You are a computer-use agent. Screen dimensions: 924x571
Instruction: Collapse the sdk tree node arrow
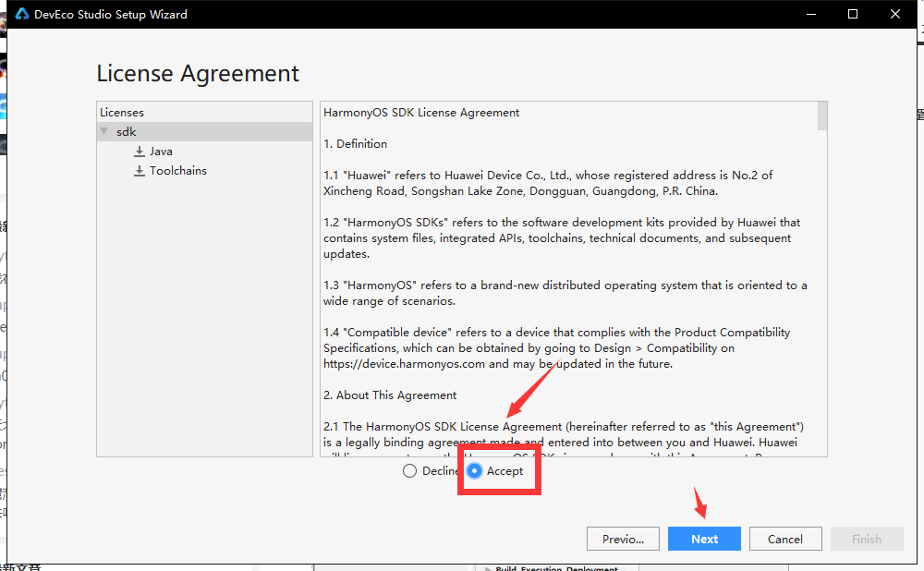click(104, 131)
